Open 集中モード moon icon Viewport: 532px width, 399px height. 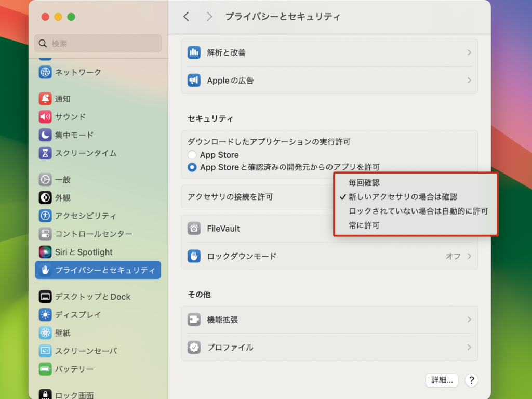[45, 135]
